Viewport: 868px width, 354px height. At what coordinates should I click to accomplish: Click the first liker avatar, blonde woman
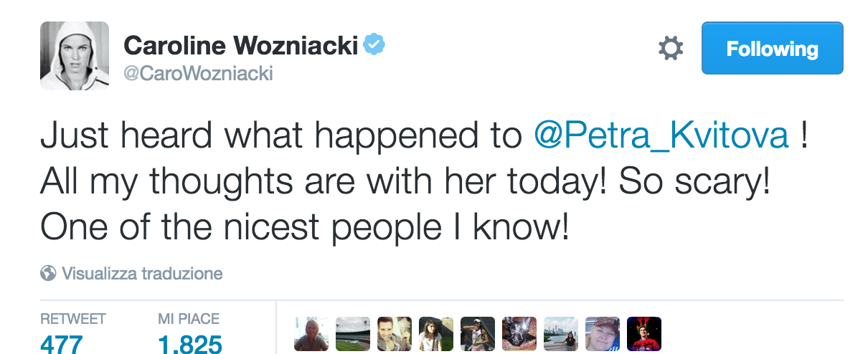(x=311, y=334)
